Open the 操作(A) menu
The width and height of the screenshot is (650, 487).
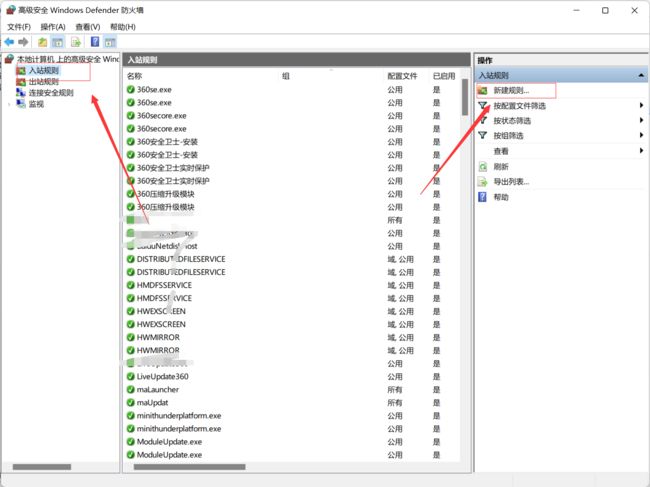pos(53,27)
